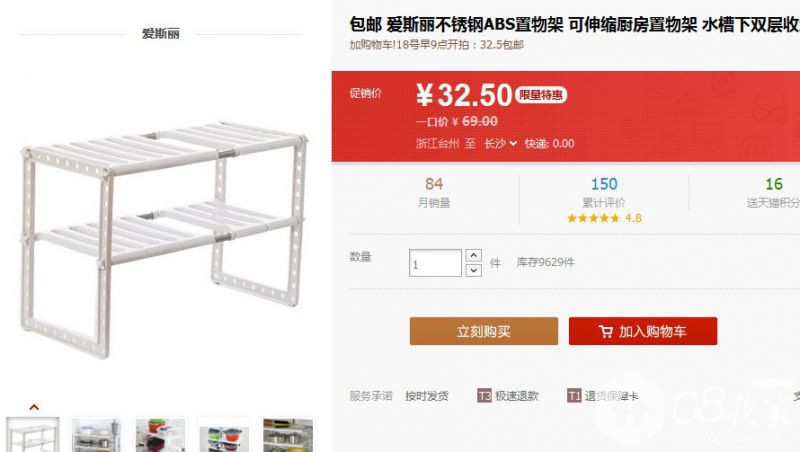Click the five-star rating icons
Viewport: 800px width, 452px height.
click(593, 218)
